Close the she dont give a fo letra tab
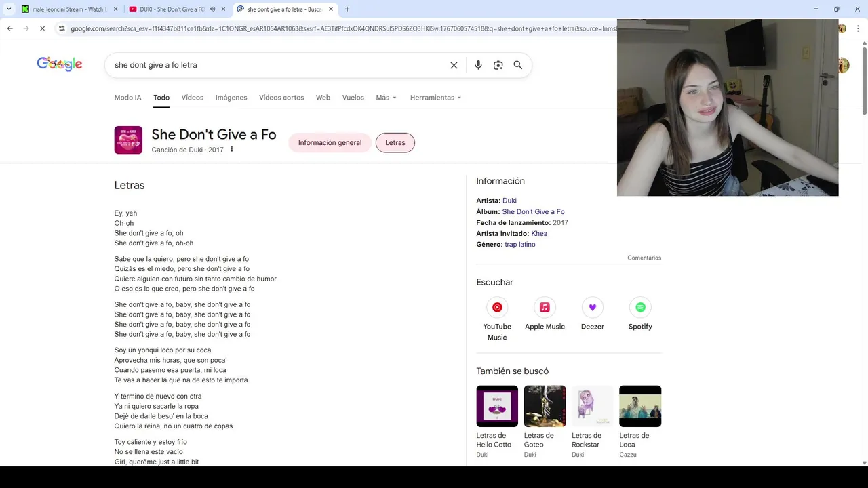This screenshot has height=488, width=868. (331, 9)
